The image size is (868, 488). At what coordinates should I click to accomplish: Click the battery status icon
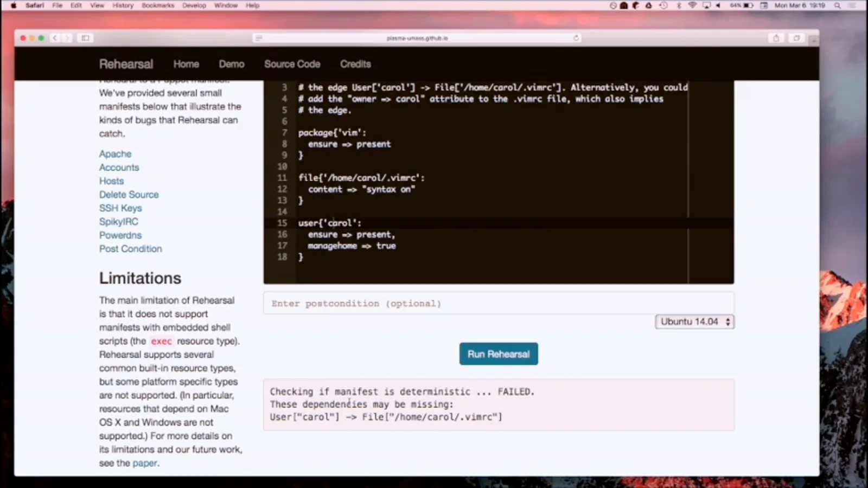748,5
